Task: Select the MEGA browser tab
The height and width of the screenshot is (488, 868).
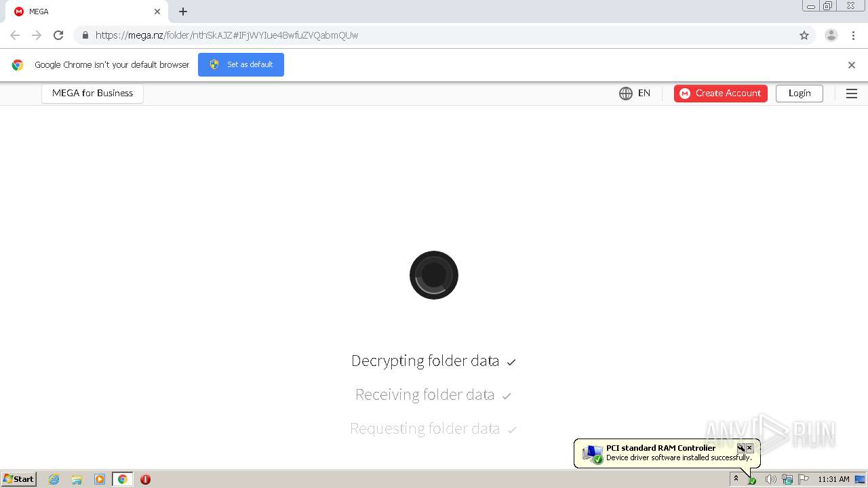Action: coord(86,12)
